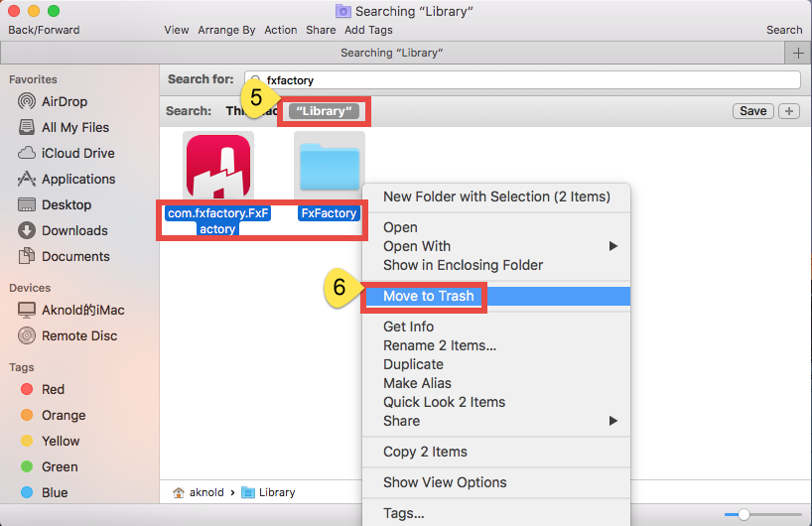
Task: Click Back/Forward in toolbar
Action: [44, 30]
